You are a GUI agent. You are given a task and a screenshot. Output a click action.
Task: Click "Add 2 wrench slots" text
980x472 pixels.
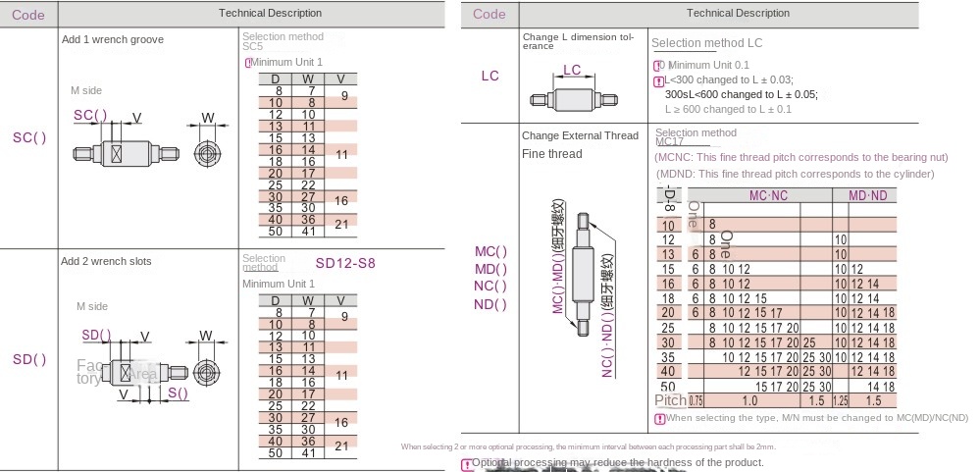point(106,261)
